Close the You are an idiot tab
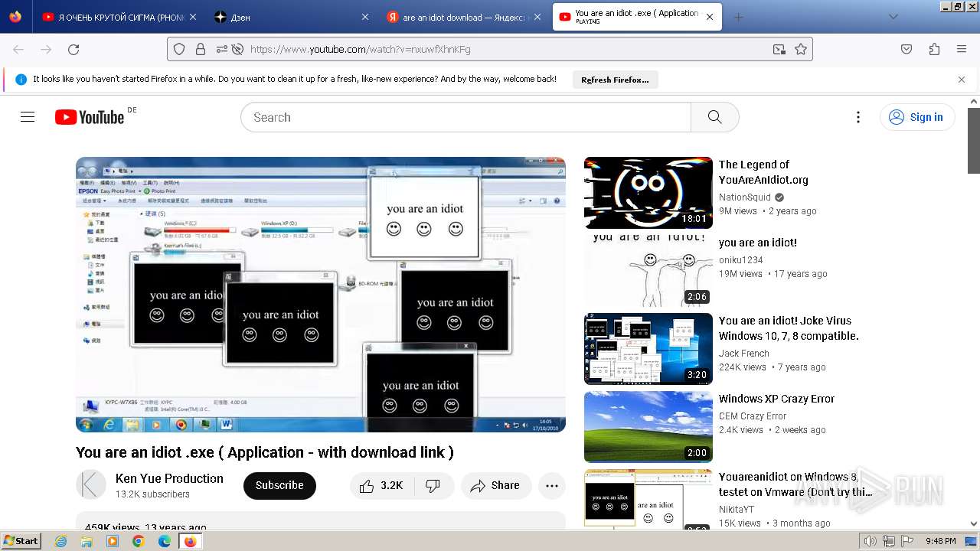Screen dimensions: 980x551 pyautogui.click(x=710, y=17)
